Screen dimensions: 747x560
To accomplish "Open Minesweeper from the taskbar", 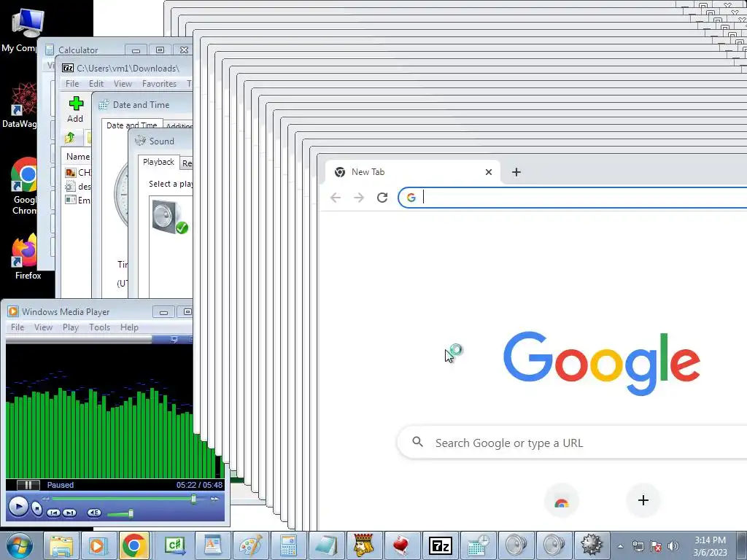I will [x=591, y=545].
